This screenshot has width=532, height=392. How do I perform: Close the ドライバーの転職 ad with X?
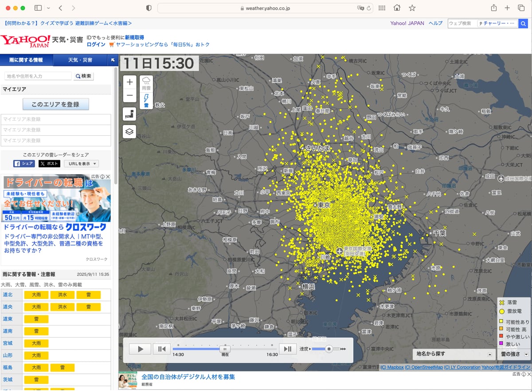click(x=108, y=177)
